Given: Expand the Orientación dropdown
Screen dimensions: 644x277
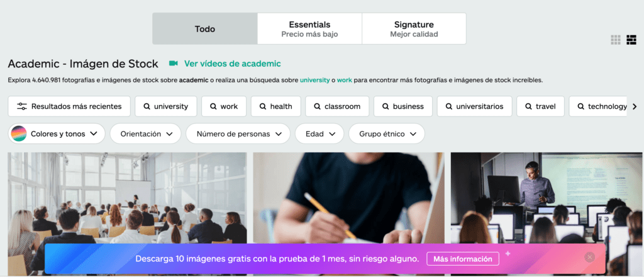Looking at the screenshot, I should point(145,133).
